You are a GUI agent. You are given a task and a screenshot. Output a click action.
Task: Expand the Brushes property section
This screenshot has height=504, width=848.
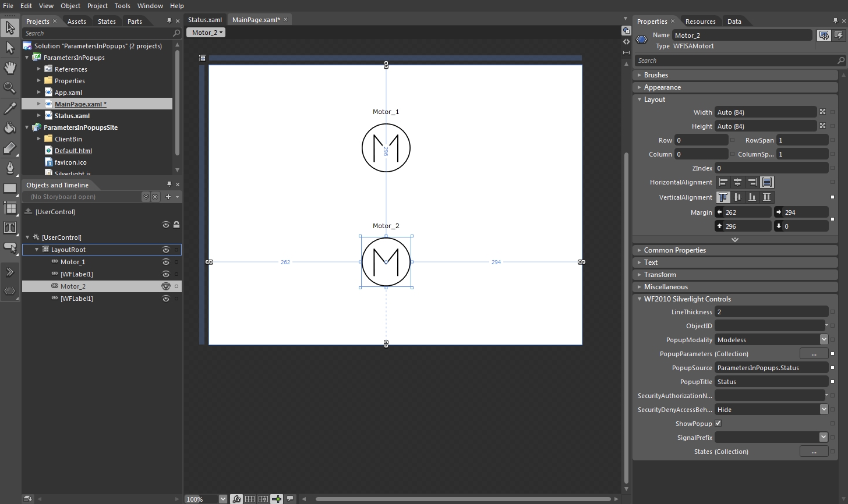tap(656, 75)
